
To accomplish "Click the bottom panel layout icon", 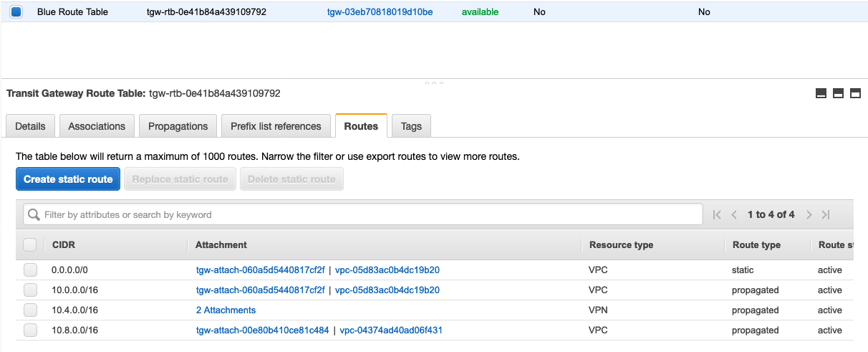I will pos(821,94).
